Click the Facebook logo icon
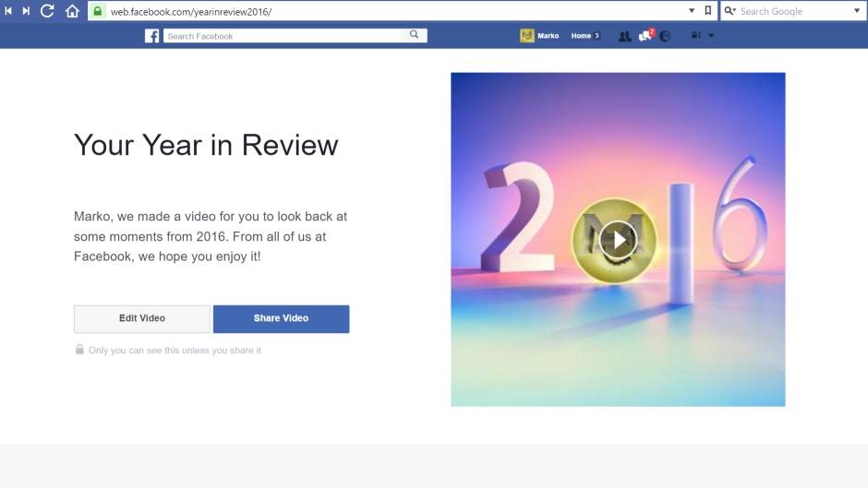Screen dimensions: 868x488 pyautogui.click(x=151, y=36)
